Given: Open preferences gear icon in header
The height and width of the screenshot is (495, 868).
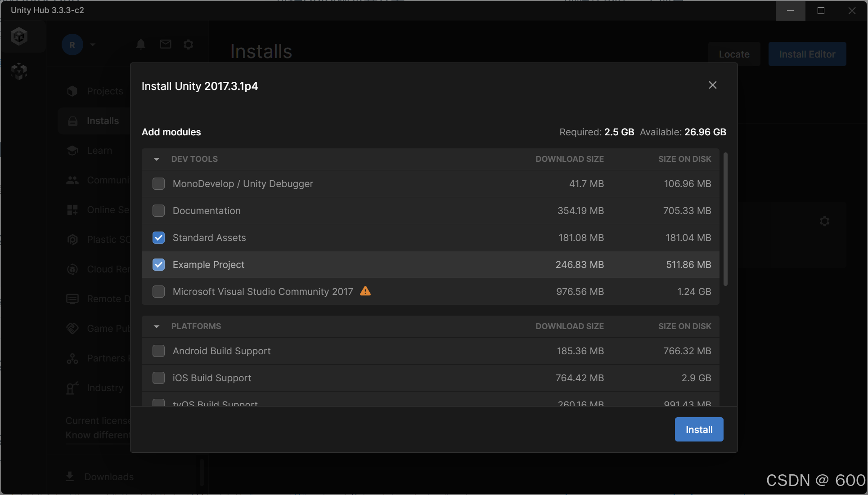Looking at the screenshot, I should coord(189,44).
